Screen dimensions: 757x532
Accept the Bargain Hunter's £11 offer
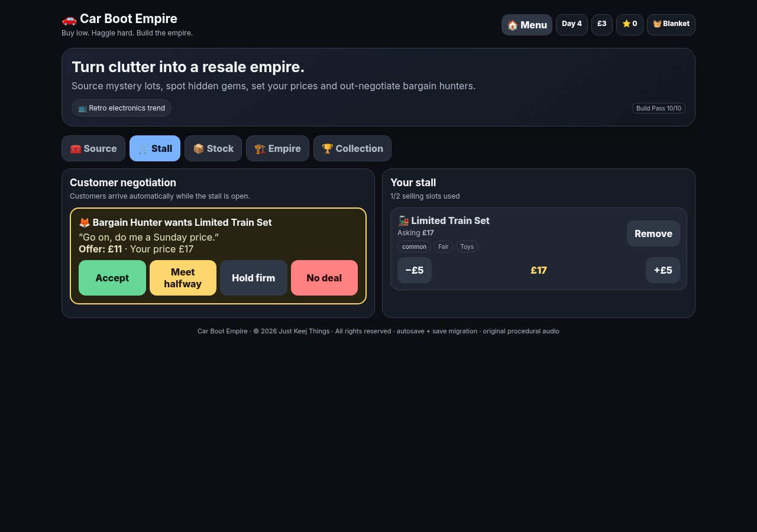[x=112, y=278]
